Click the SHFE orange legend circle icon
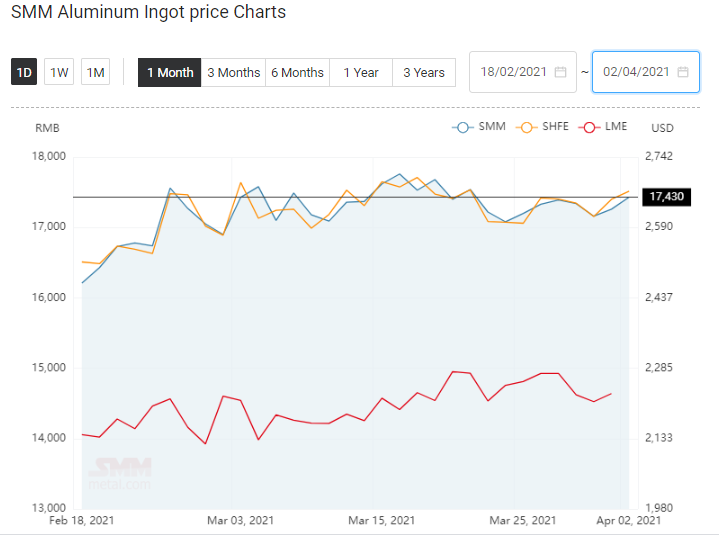Screen dimensions: 719x535 [526, 127]
